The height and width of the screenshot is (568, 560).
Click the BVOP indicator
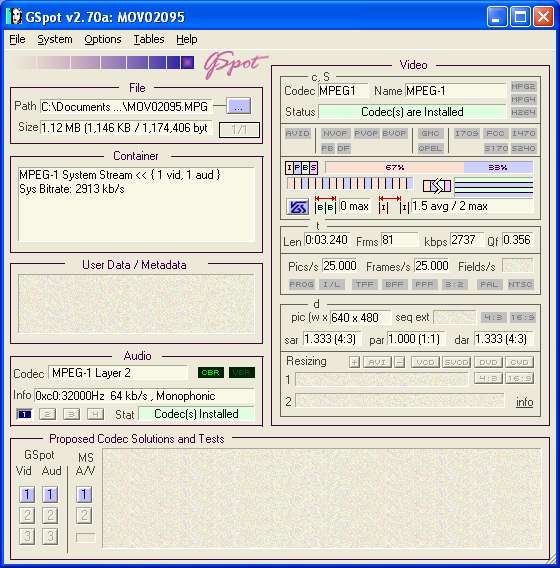394,133
